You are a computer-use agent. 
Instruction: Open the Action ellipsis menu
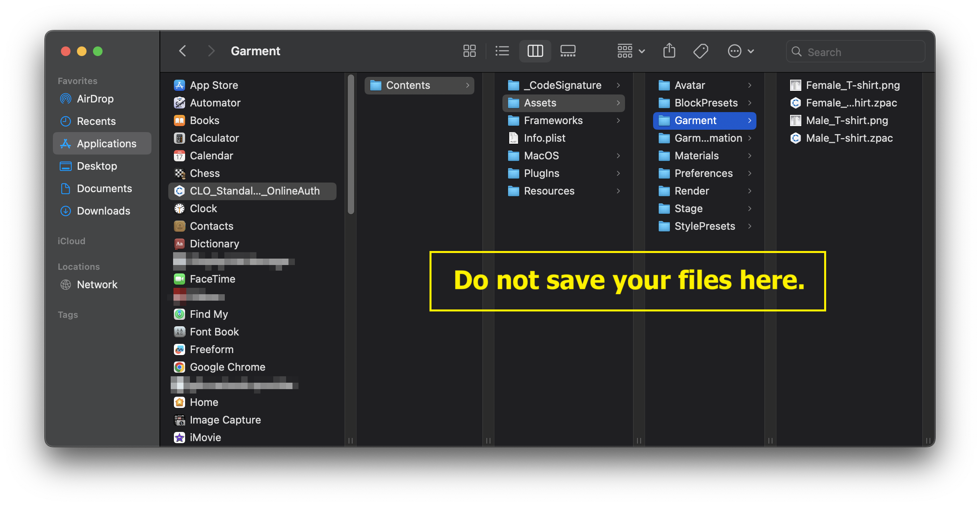741,51
